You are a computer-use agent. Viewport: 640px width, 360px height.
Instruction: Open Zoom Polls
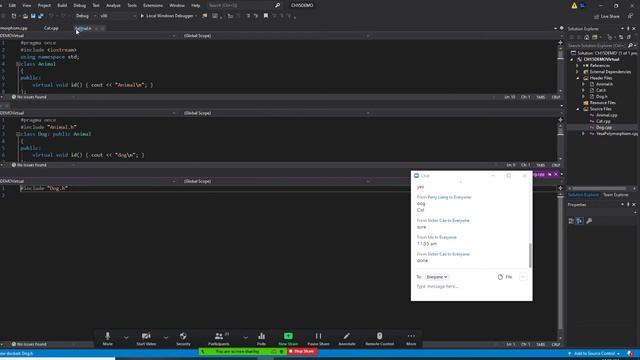[261, 338]
